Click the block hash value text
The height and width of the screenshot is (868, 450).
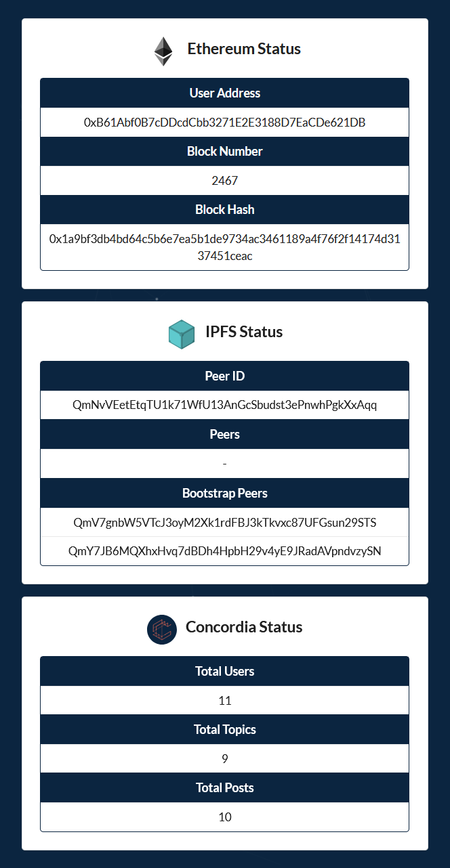(x=225, y=247)
